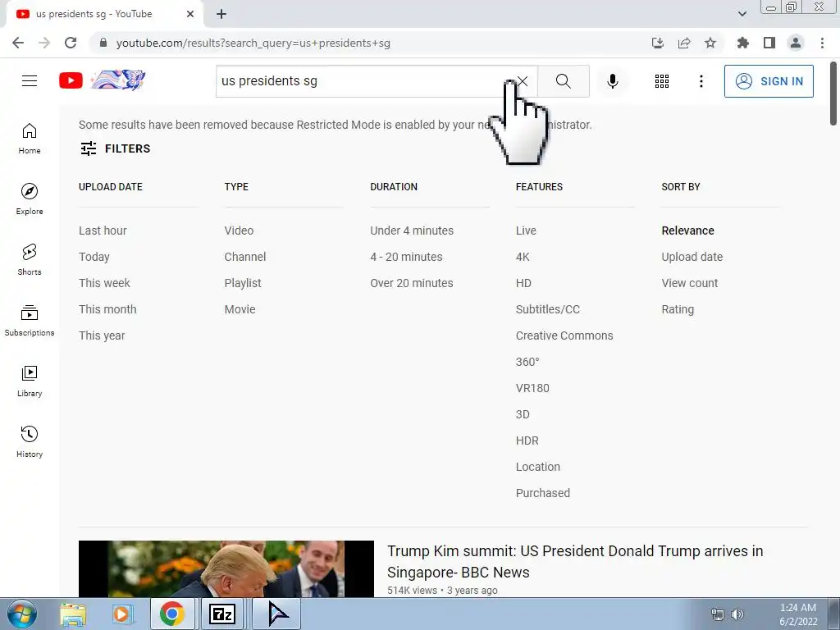Filter type to Playlist
840x630 pixels.
tap(243, 283)
